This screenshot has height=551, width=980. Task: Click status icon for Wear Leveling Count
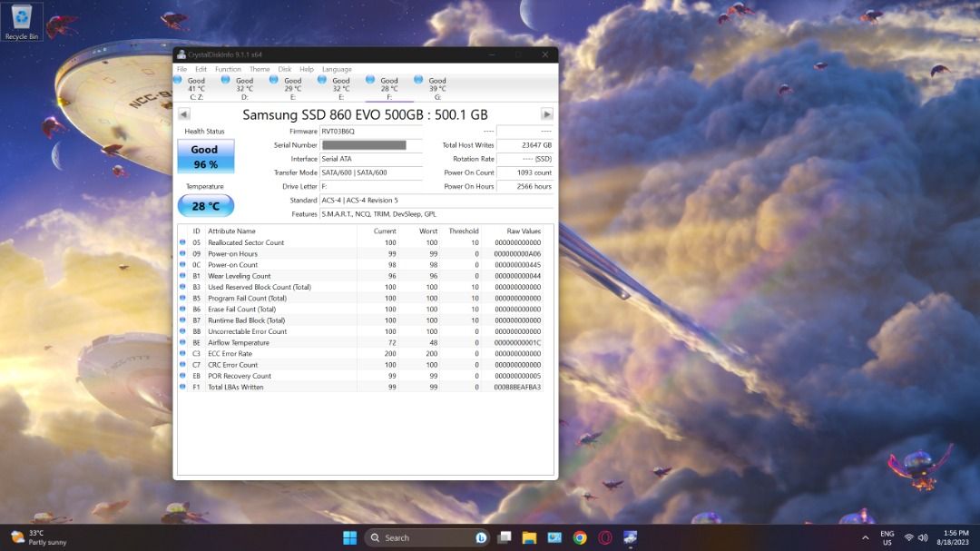182,276
